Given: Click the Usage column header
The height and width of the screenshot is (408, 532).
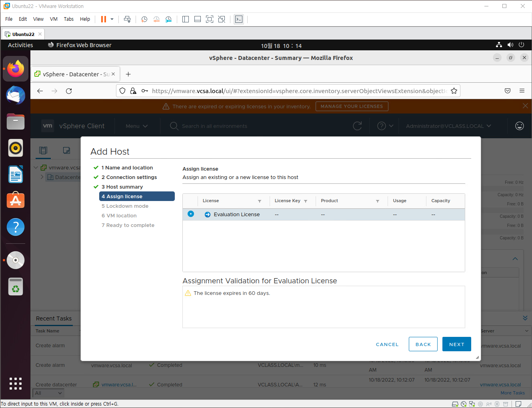Looking at the screenshot, I should point(400,201).
